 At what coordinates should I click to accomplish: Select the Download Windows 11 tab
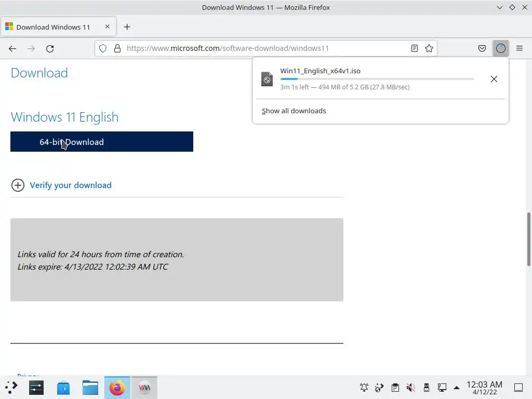[58, 27]
